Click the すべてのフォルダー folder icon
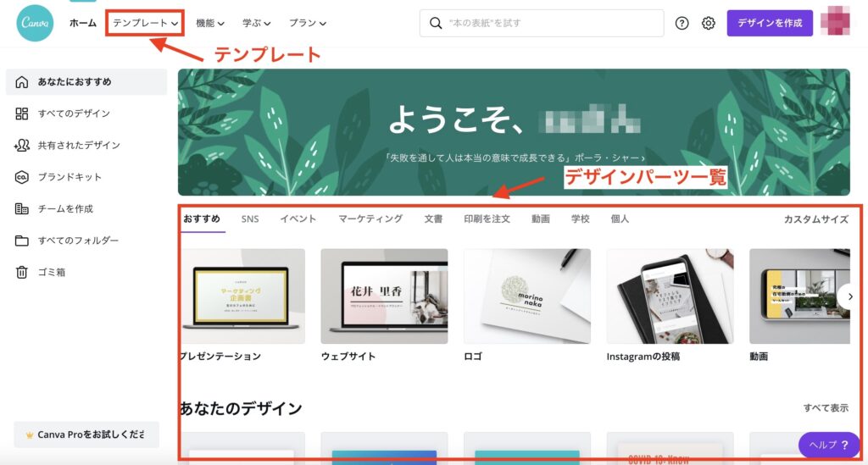868x465 pixels. [21, 241]
